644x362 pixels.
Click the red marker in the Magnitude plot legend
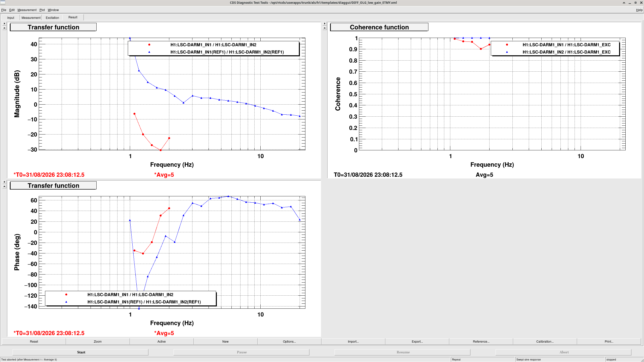point(149,45)
